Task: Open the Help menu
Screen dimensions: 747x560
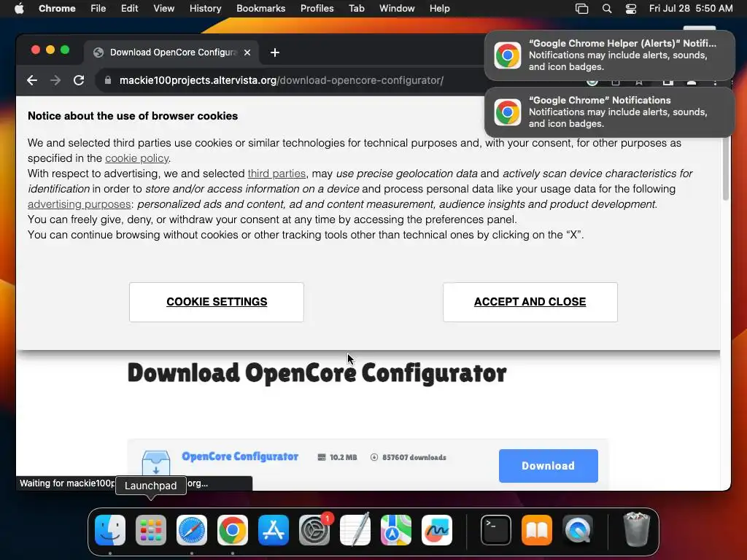Action: (439, 9)
